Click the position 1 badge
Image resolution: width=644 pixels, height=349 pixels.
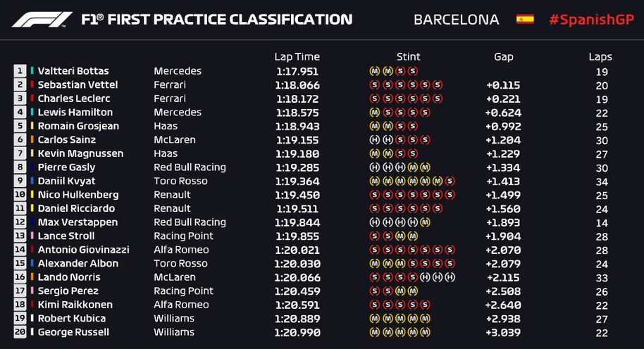[20, 71]
